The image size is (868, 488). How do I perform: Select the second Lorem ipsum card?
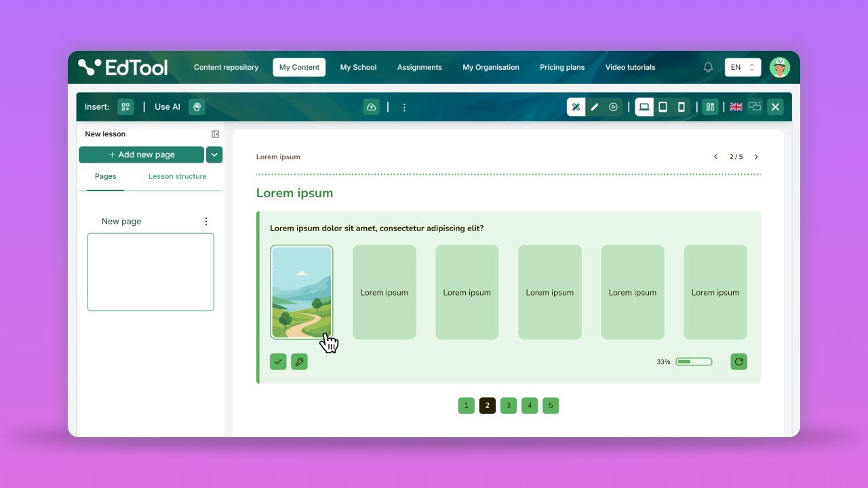point(384,292)
